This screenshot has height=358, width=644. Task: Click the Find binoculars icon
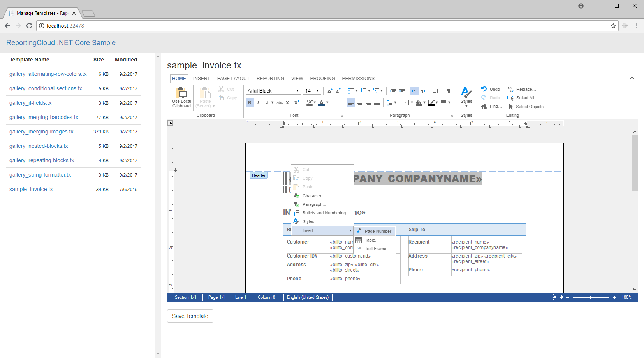click(x=484, y=106)
